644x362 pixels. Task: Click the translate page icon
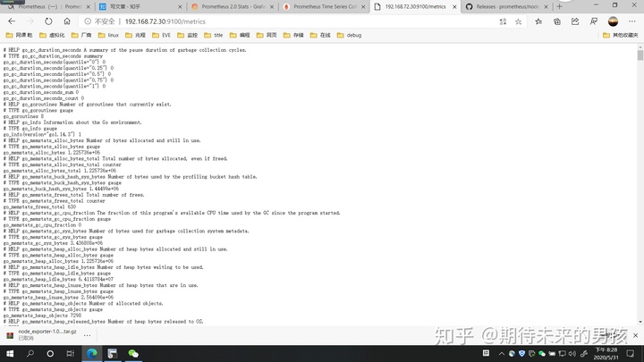503,21
